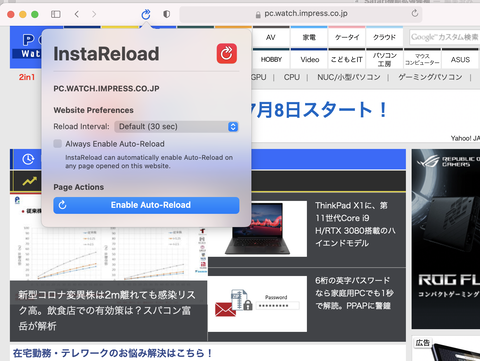Click the Google custom search field

445,37
